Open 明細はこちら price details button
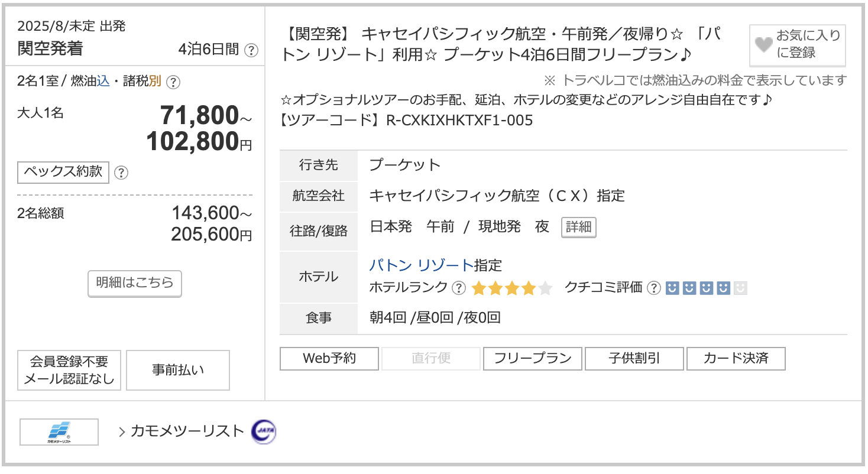The height and width of the screenshot is (474, 868). (x=135, y=283)
